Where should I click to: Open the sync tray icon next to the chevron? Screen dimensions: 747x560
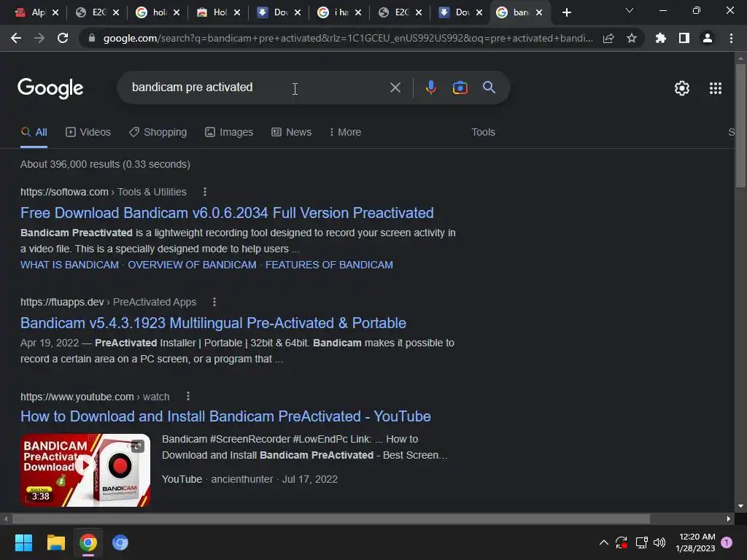(x=622, y=542)
